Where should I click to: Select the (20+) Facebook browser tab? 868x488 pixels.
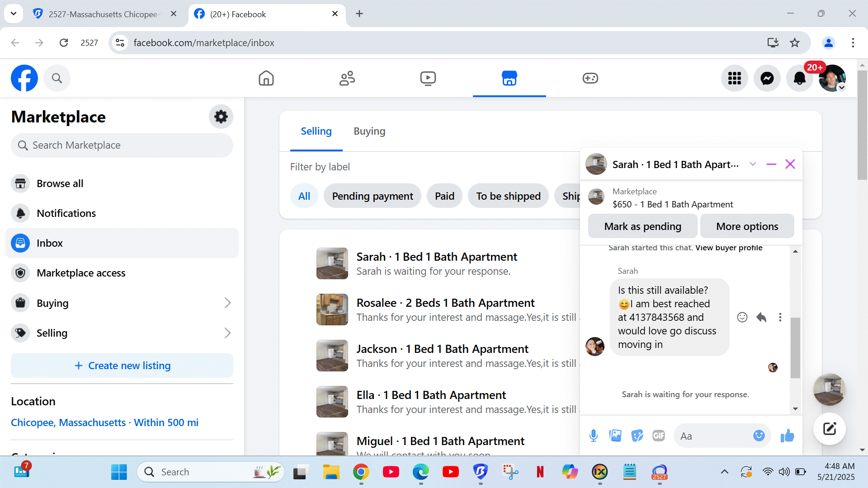tap(267, 14)
